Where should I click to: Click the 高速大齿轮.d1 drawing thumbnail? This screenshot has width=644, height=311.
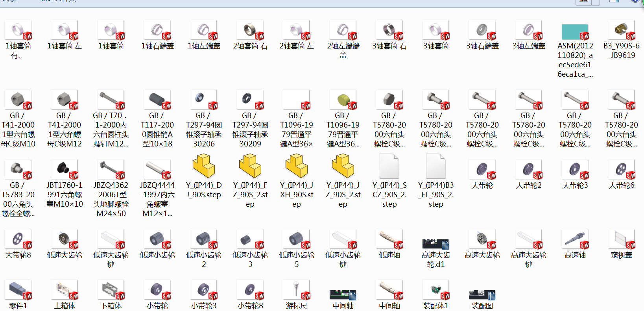[x=435, y=244]
